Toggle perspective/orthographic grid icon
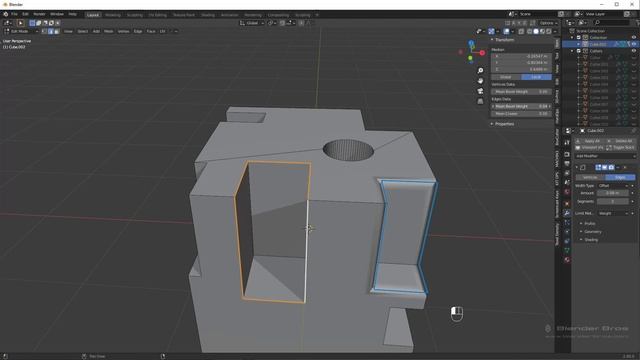This screenshot has height=360, width=640. pyautogui.click(x=480, y=101)
